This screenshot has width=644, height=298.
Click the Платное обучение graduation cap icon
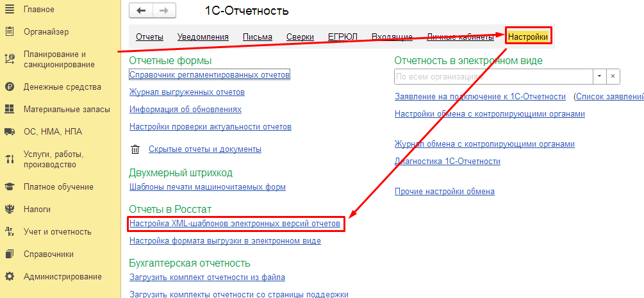pyautogui.click(x=9, y=187)
